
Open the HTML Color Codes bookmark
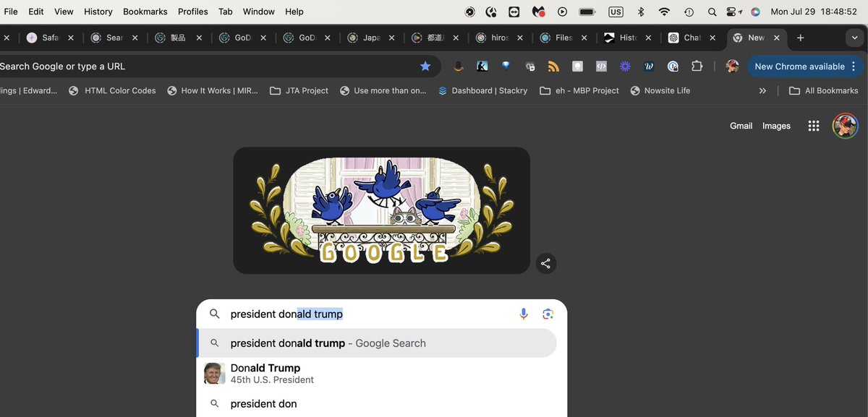click(x=112, y=90)
